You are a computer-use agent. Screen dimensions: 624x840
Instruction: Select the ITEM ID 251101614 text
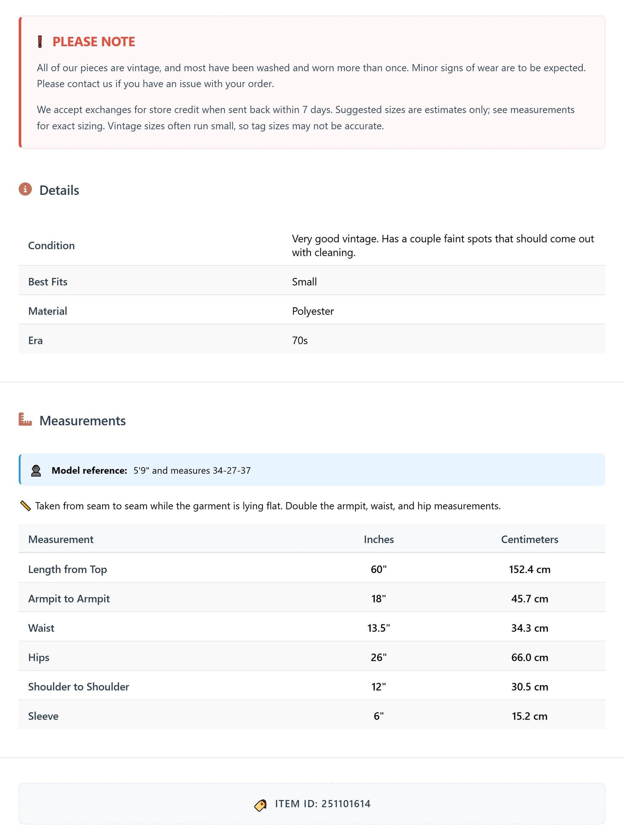coord(323,804)
